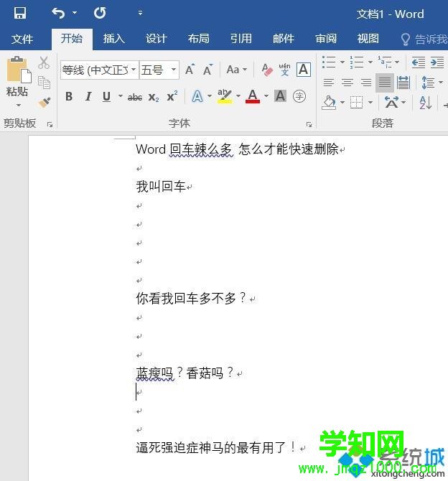Click the Undo arrow icon
The image size is (448, 481).
[x=58, y=13]
